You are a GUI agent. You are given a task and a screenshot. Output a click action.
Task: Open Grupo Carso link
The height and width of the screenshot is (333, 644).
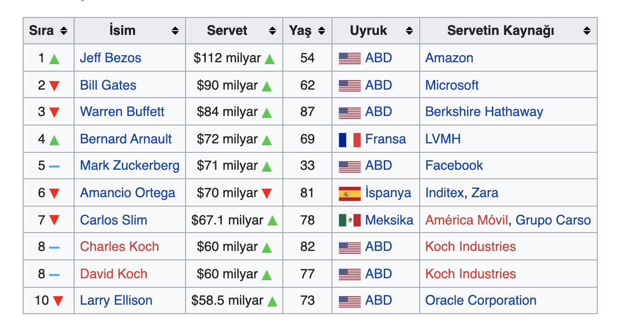553,220
